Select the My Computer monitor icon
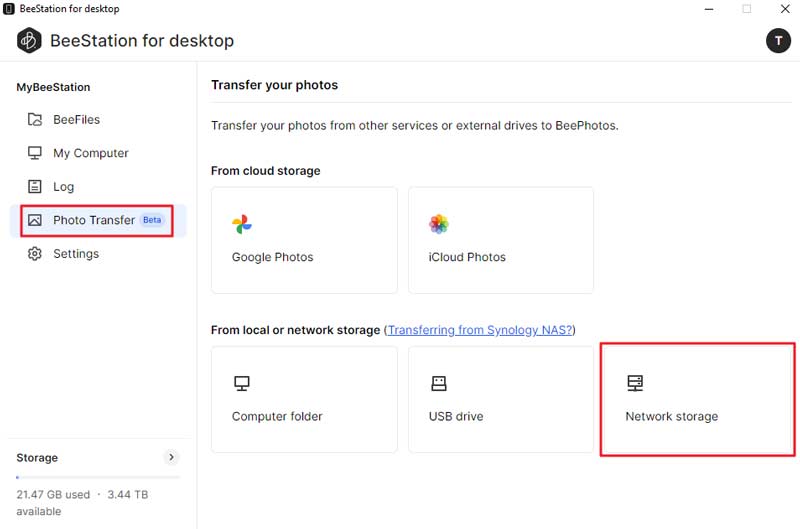Image resolution: width=800 pixels, height=529 pixels. [35, 153]
